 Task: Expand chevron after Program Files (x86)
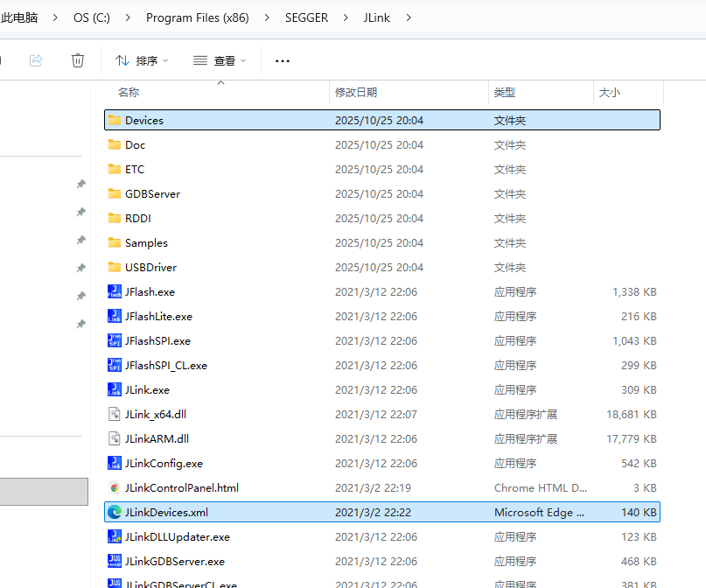(x=267, y=17)
